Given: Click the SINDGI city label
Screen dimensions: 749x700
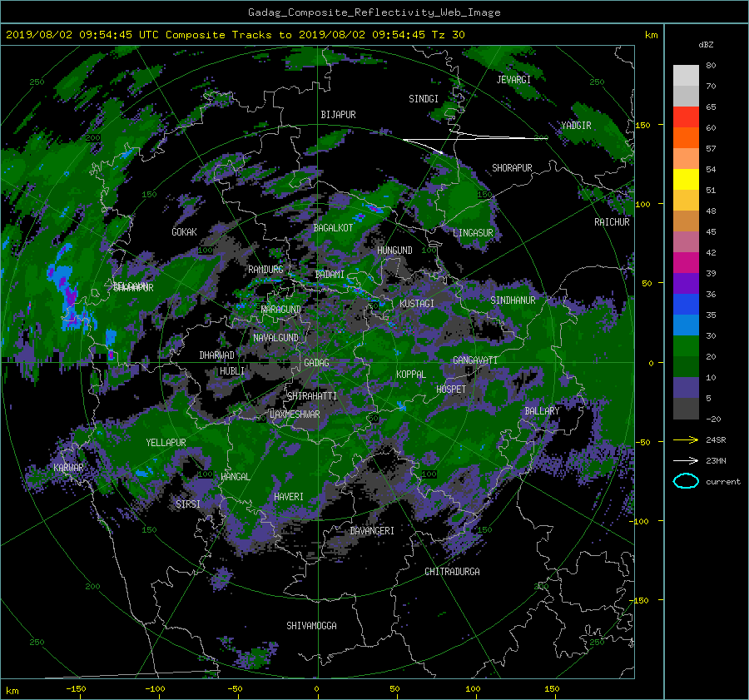Looking at the screenshot, I should (424, 99).
